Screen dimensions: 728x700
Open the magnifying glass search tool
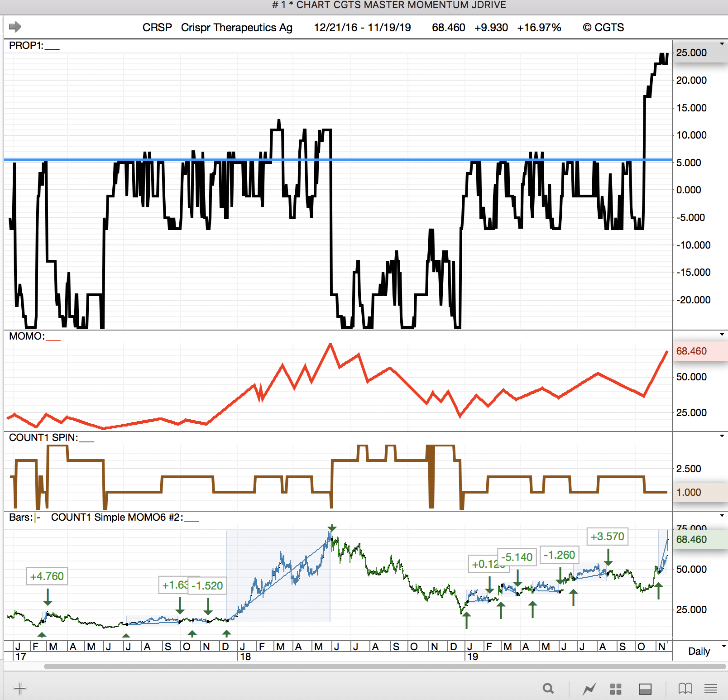pos(548,689)
